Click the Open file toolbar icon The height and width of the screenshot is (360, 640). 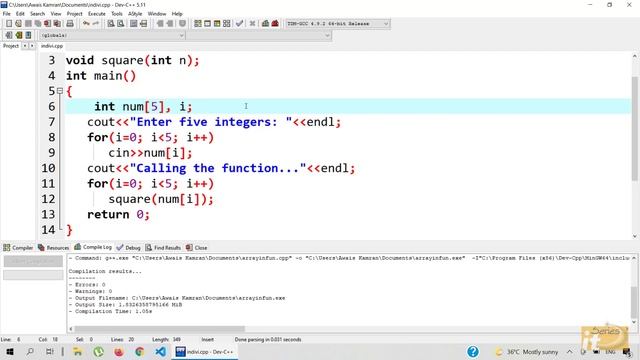click(18, 24)
